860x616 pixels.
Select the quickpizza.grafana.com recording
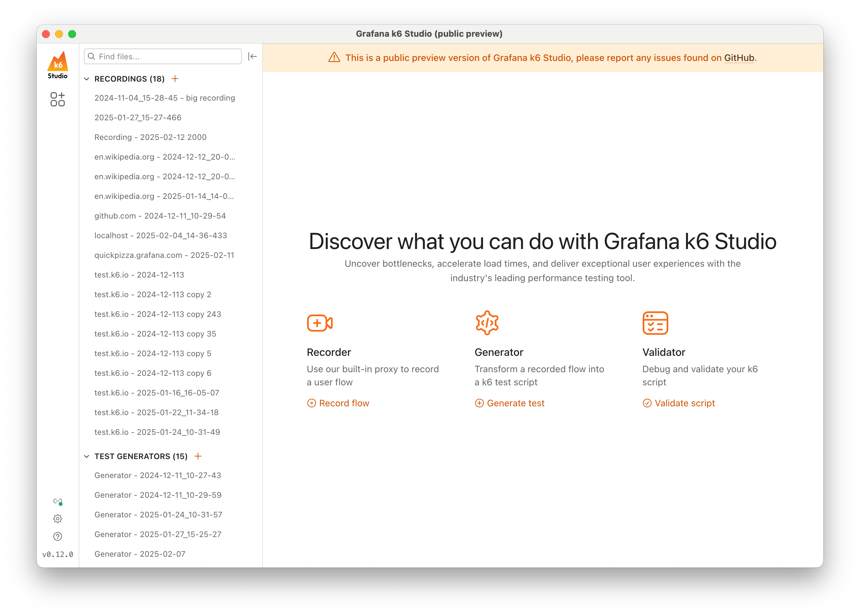tap(164, 255)
